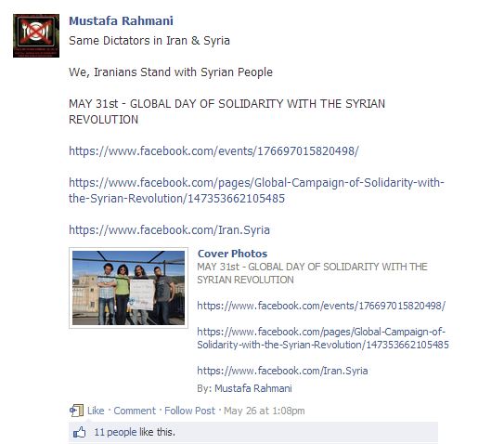Image resolution: width=504 pixels, height=444 pixels.
Task: Open the Cover Photos album title
Action: (232, 254)
